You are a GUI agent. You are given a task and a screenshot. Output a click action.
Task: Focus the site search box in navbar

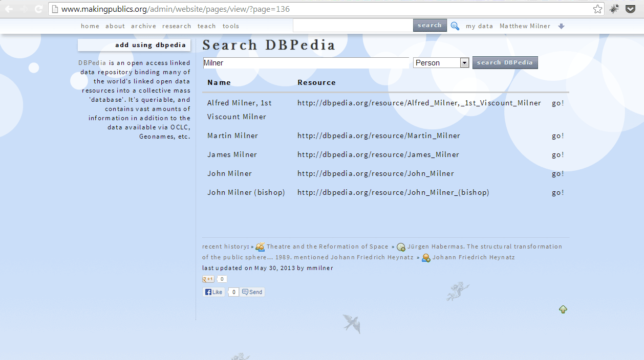[353, 25]
